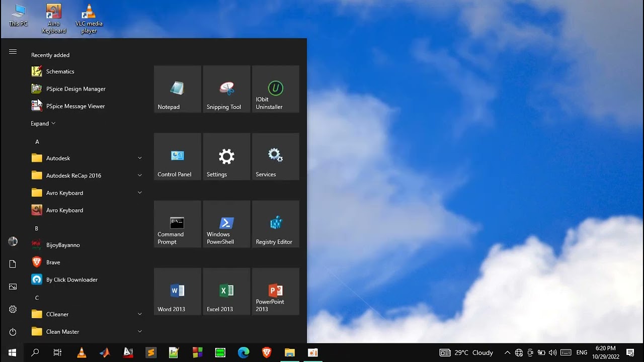This screenshot has height=362, width=644.
Task: Open Settings from the Start sidebar gear
Action: [13, 309]
